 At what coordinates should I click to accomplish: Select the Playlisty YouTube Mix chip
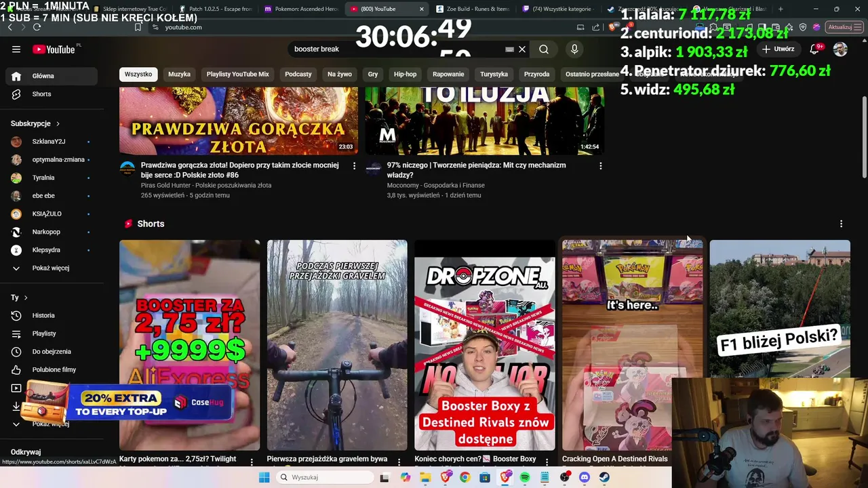[237, 74]
